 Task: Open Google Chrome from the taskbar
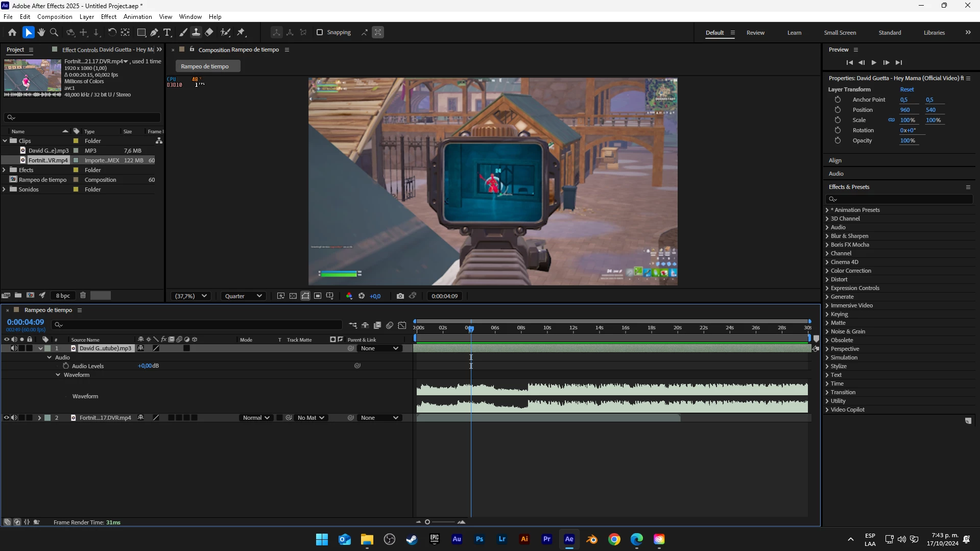(x=614, y=539)
